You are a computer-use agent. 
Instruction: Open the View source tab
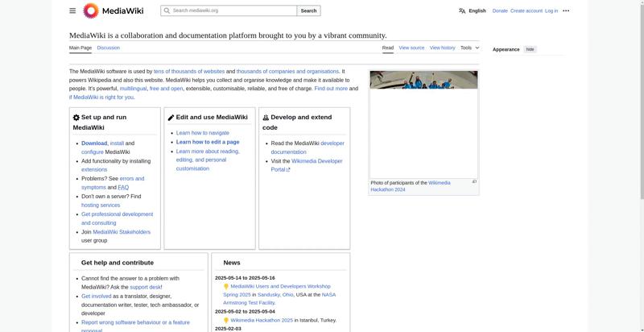pyautogui.click(x=411, y=48)
